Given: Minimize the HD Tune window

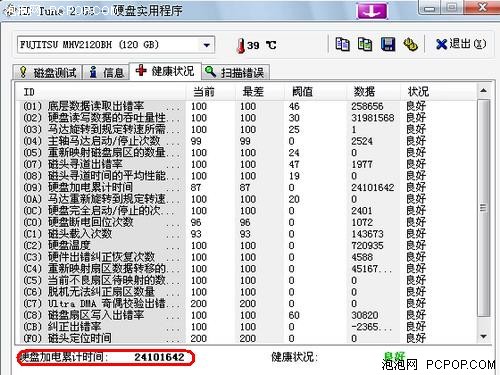Looking at the screenshot, I should pyautogui.click(x=430, y=7).
